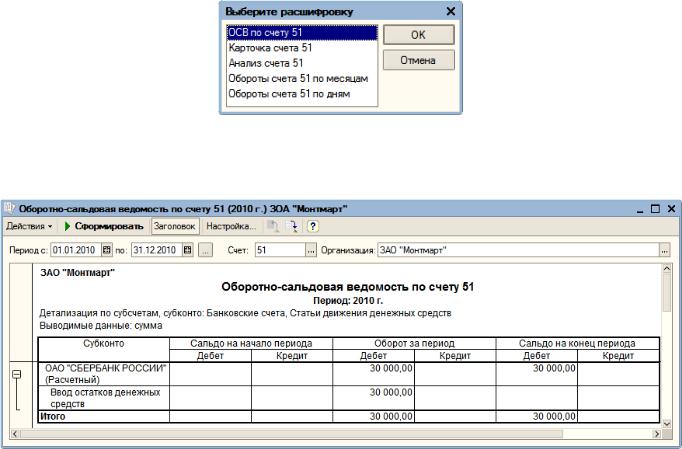Minimize the report window

tap(640, 209)
